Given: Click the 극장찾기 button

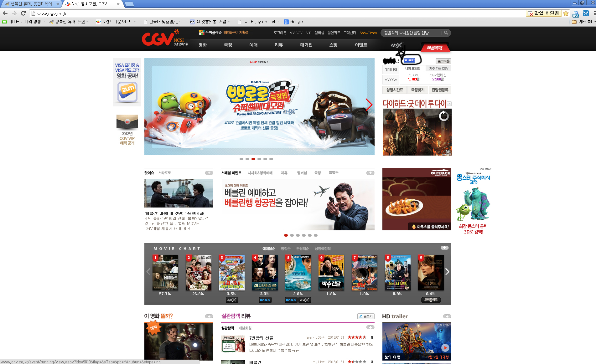Looking at the screenshot, I should click(x=418, y=90).
